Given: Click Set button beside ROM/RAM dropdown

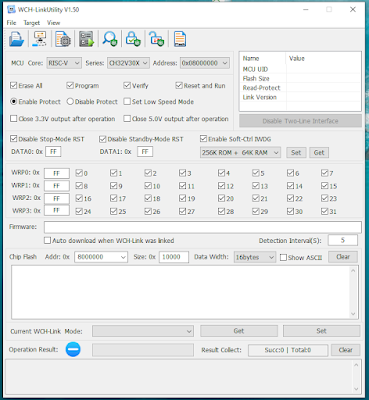Looking at the screenshot, I should pyautogui.click(x=296, y=153).
